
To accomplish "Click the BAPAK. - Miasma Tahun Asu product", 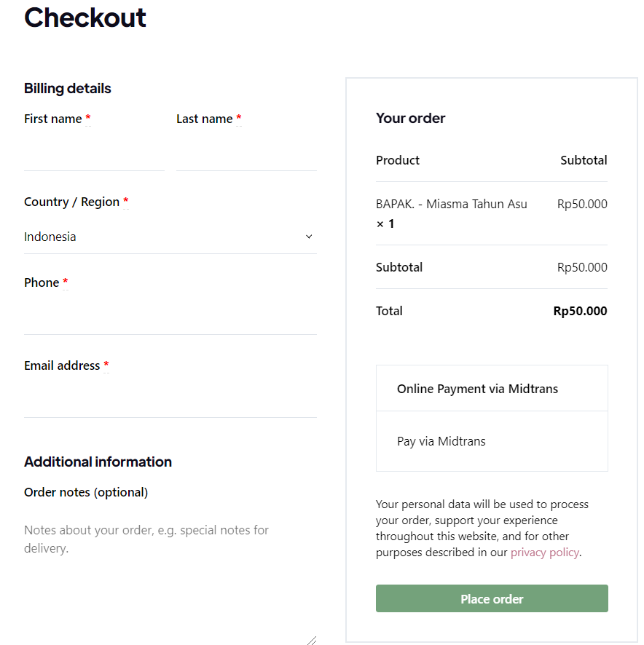I will click(451, 204).
